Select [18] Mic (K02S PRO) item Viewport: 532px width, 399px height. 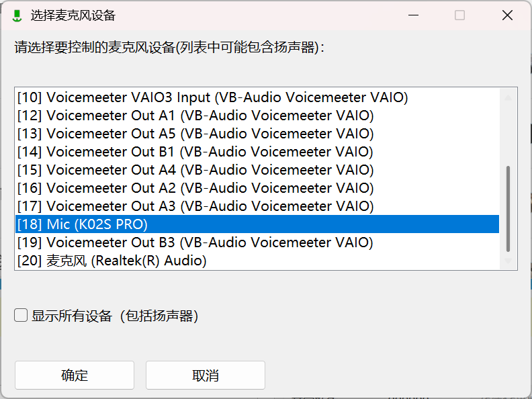(x=257, y=224)
